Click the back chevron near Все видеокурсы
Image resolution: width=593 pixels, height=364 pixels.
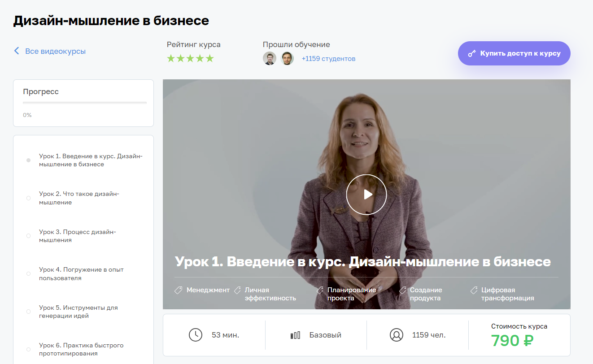pos(17,51)
